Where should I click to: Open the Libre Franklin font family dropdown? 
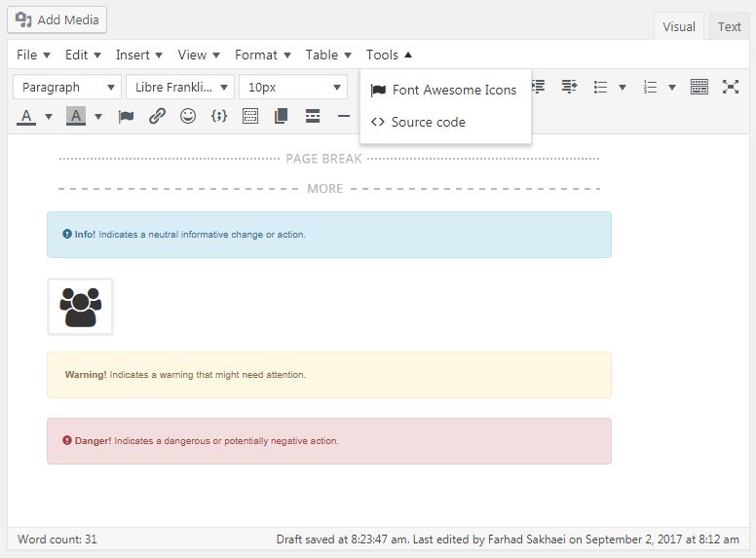click(x=180, y=88)
